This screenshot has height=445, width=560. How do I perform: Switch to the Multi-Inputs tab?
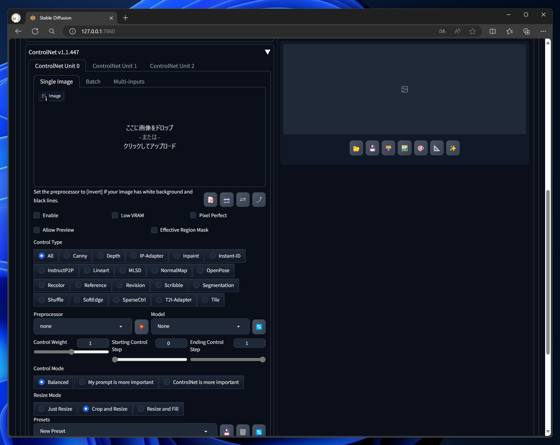point(129,82)
